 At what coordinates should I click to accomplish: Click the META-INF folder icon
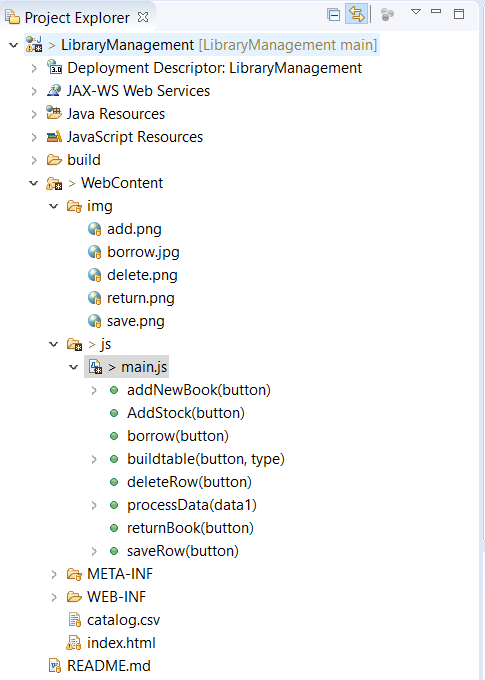pos(74,574)
